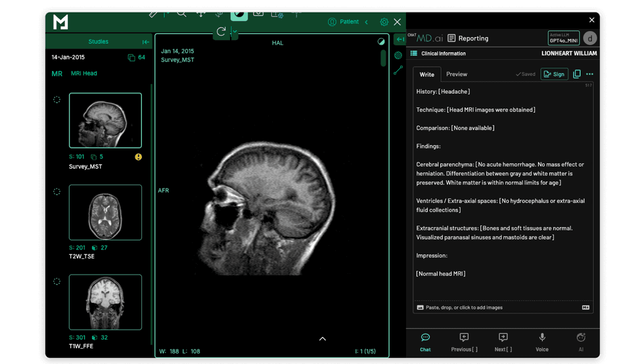Click the Next [ ] field button
Screen dimensions: 644x364
point(503,342)
